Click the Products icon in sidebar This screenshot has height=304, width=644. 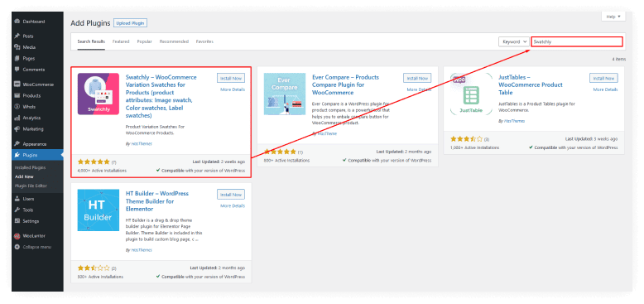(17, 95)
